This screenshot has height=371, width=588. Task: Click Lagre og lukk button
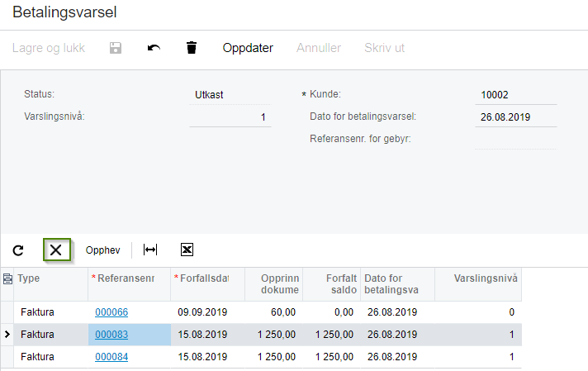click(49, 48)
